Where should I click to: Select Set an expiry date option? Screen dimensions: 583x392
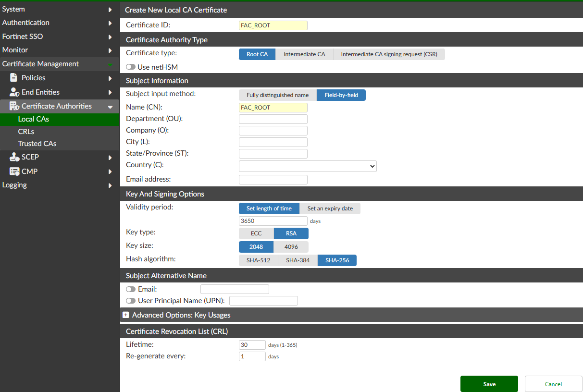click(x=330, y=208)
